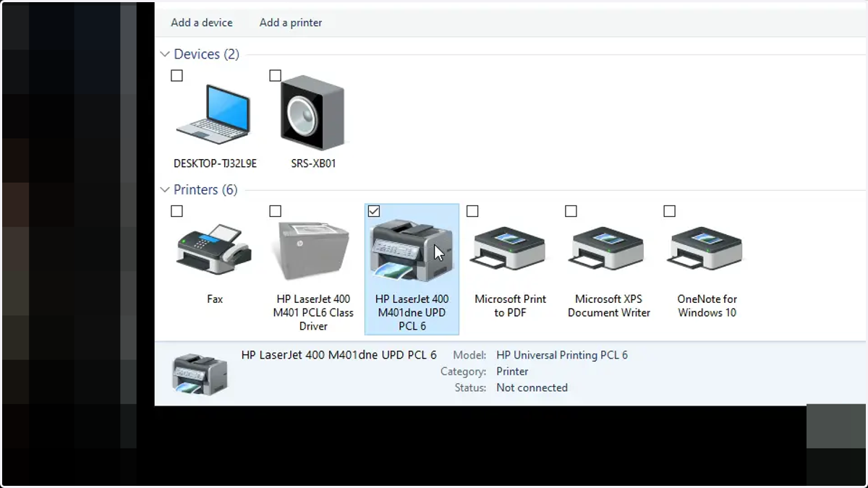
Task: Select Microsoft XPS Document Writer icon
Action: [608, 249]
